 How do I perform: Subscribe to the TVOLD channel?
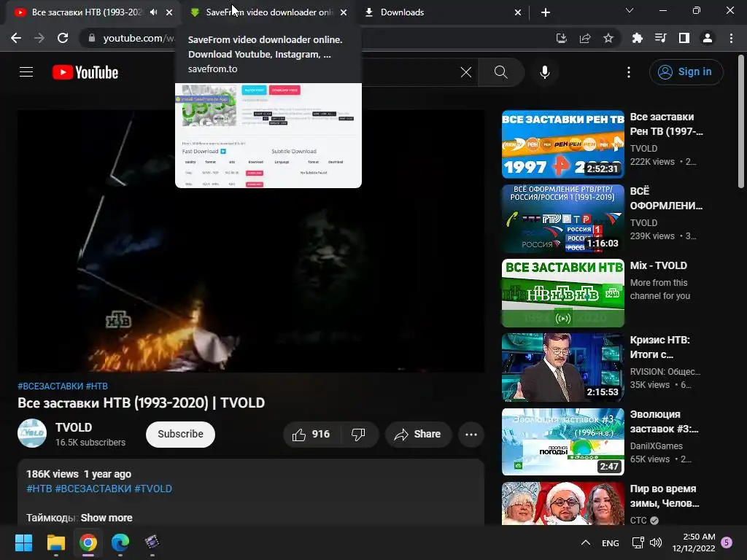pyautogui.click(x=181, y=435)
